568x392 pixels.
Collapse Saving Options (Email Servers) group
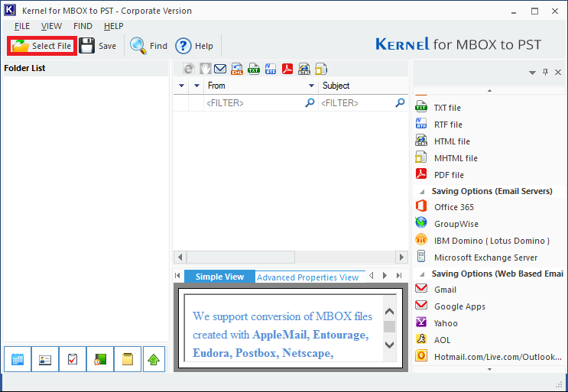pyautogui.click(x=422, y=192)
